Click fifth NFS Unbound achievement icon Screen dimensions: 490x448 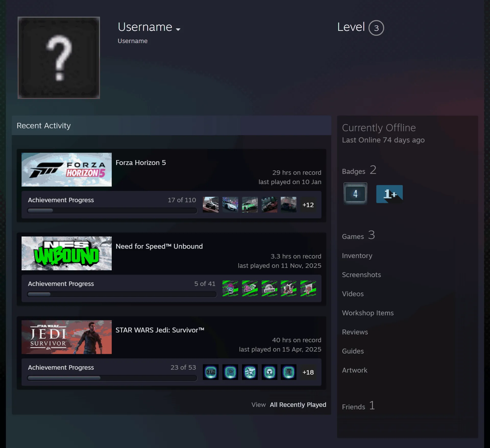(308, 288)
